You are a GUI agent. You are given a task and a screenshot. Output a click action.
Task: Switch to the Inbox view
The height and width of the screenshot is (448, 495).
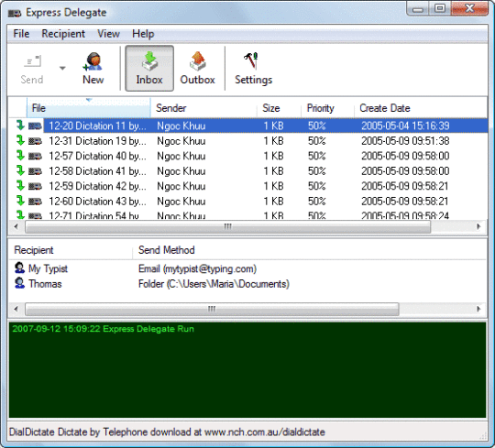pyautogui.click(x=149, y=69)
